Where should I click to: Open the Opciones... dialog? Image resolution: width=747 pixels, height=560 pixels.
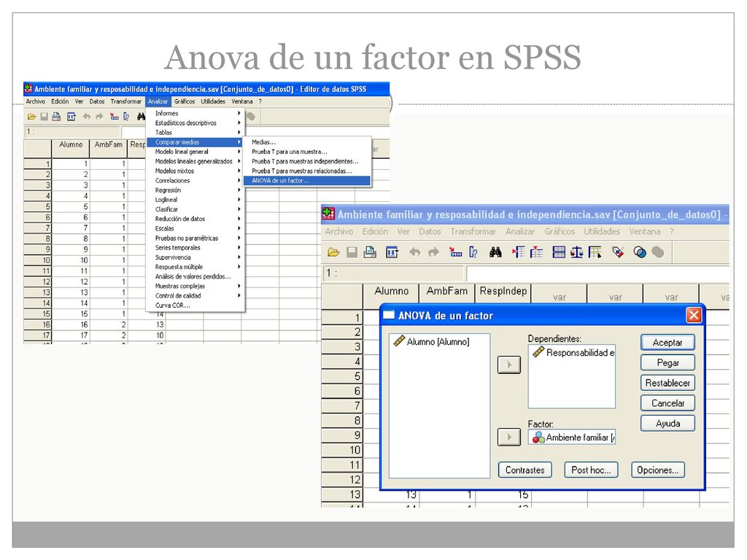click(x=658, y=470)
